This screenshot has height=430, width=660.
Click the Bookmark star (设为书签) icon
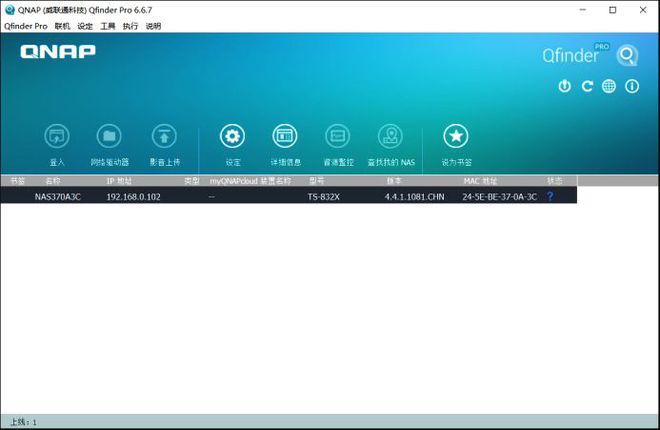click(x=456, y=136)
